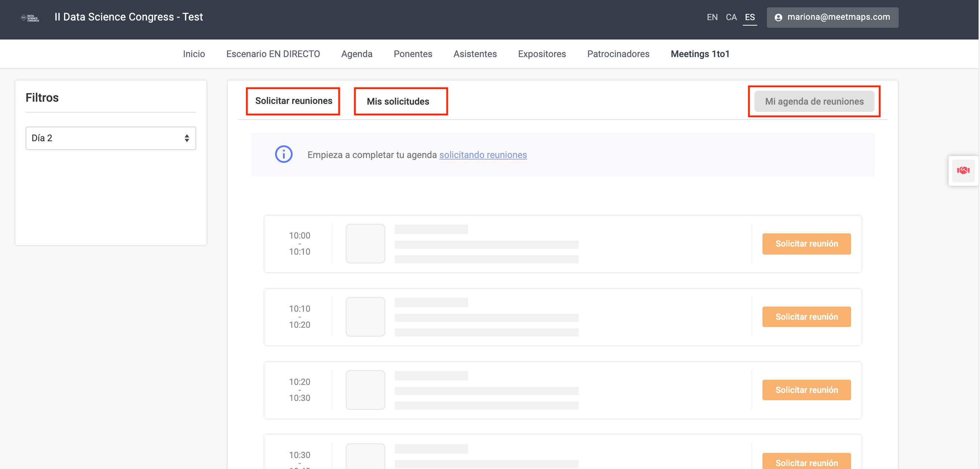This screenshot has height=469, width=980.
Task: Click Mi agenda de reuniones button
Action: point(814,101)
